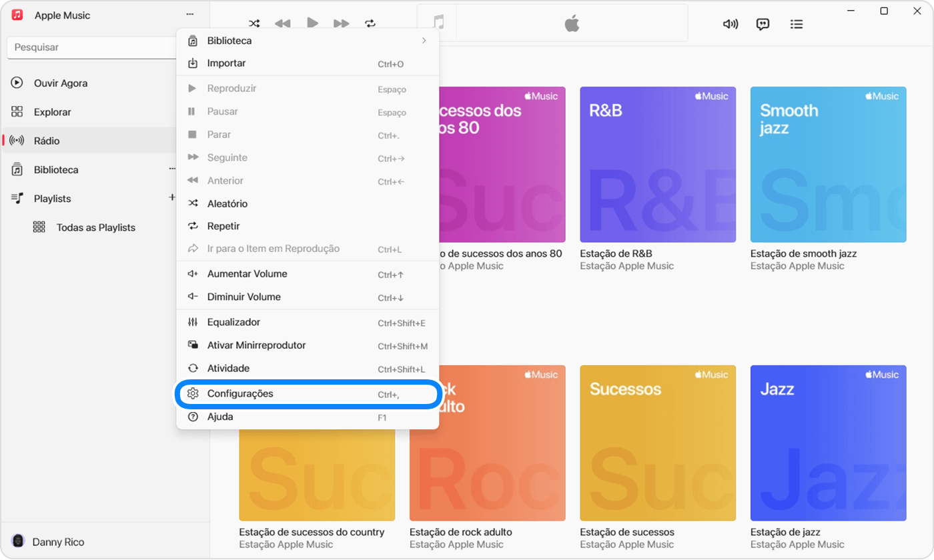934x560 pixels.
Task: Open the three-dot menu beside Apple Music title
Action: coord(190,15)
